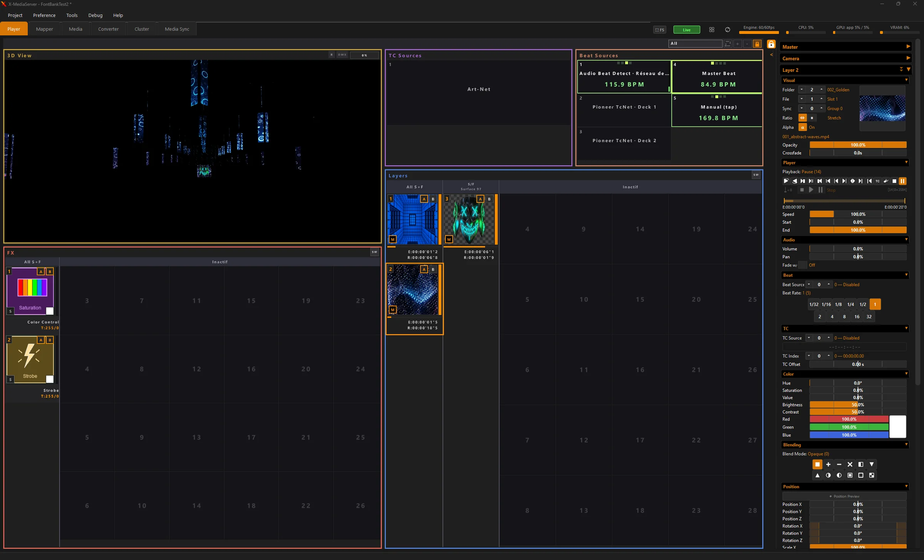Viewport: 924px width, 560px height.
Task: Toggle the Live mode button
Action: coord(686,30)
